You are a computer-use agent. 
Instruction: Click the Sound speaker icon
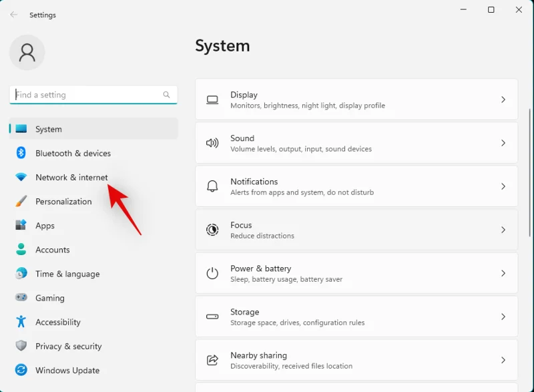pos(212,143)
